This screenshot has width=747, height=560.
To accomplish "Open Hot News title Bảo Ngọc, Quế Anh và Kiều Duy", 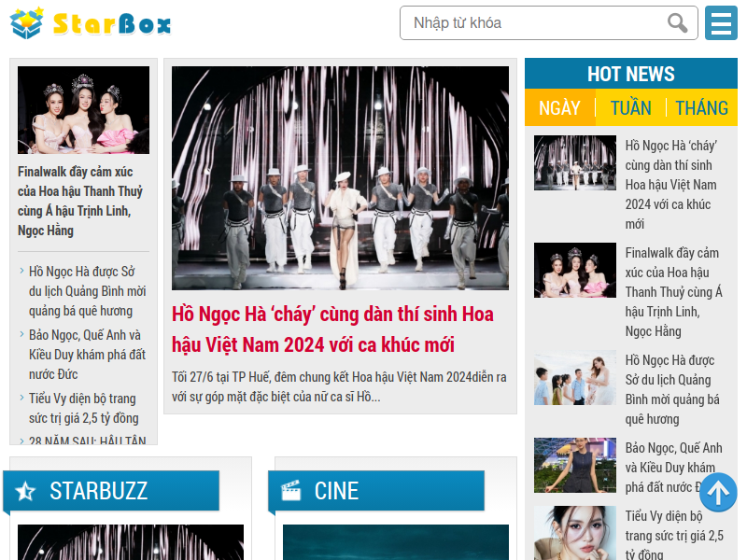I will point(673,468).
